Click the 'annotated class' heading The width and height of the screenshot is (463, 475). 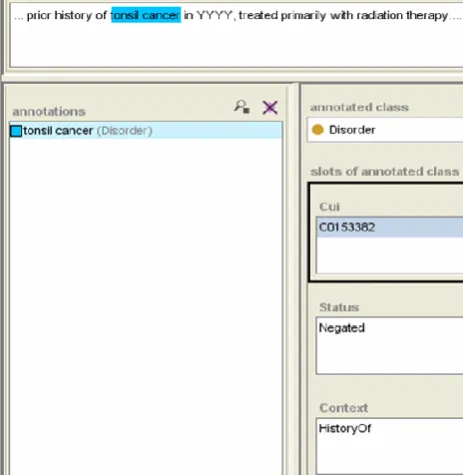pyautogui.click(x=359, y=107)
